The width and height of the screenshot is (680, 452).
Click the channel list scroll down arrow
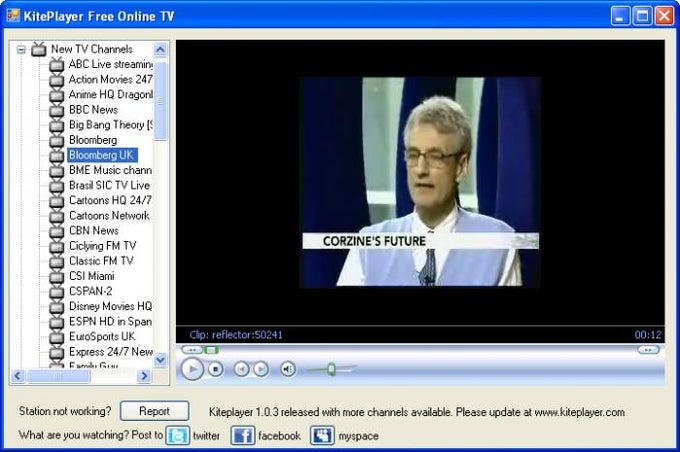[160, 360]
